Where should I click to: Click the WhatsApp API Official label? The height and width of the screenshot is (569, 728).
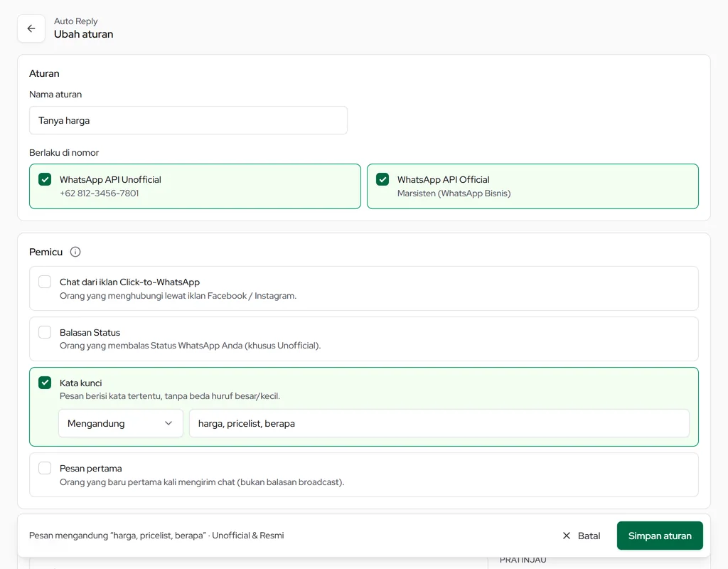point(444,180)
